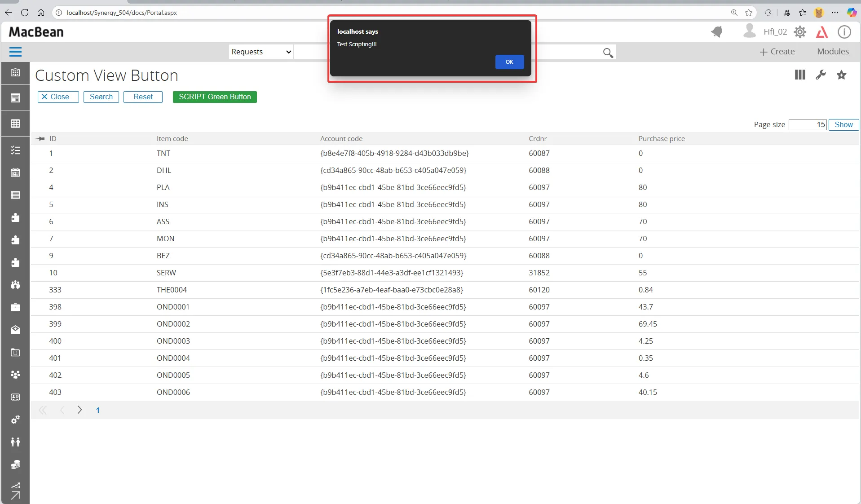
Task: Click the Create menu item
Action: 777,52
